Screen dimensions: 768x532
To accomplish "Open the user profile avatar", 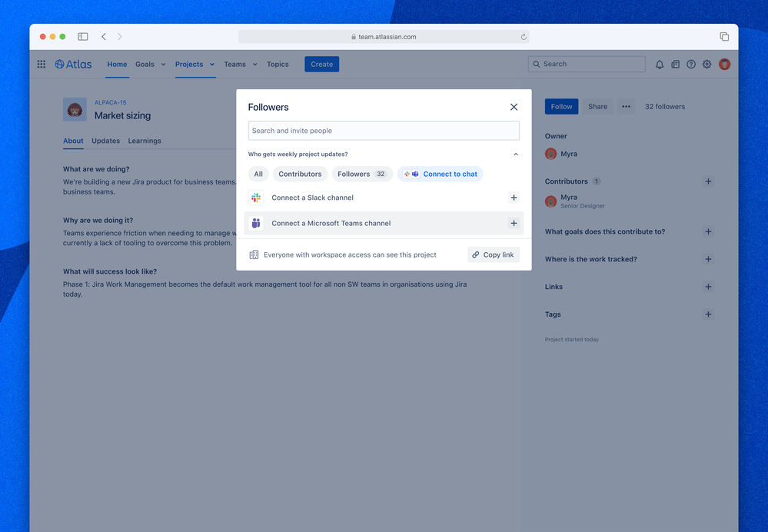I will point(724,64).
